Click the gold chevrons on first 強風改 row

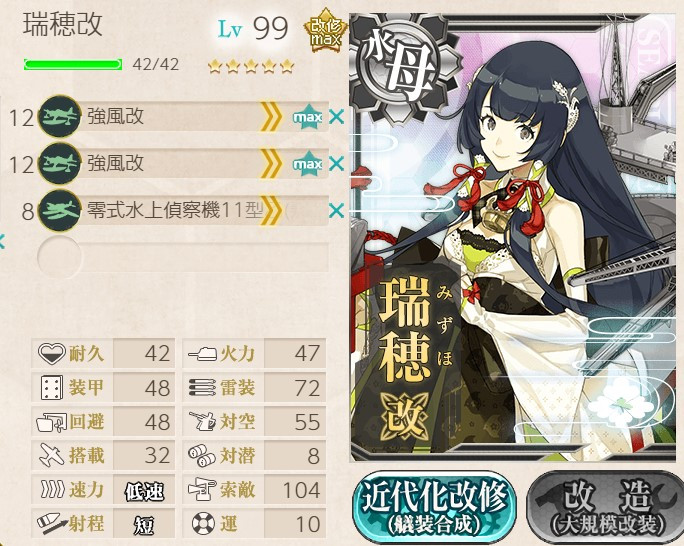(270, 117)
